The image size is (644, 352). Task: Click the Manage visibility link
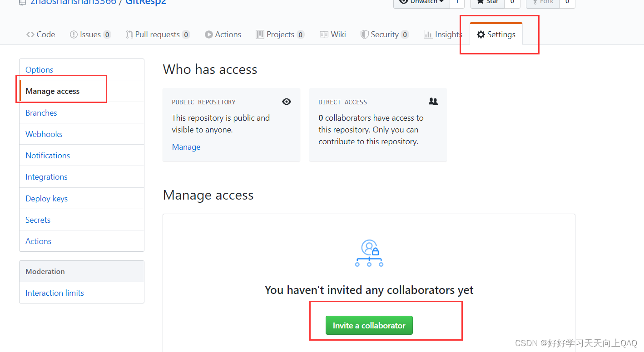coord(186,147)
